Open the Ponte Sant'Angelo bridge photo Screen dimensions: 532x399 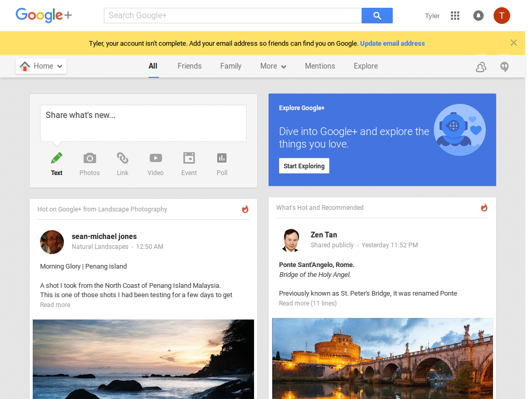[x=382, y=358]
